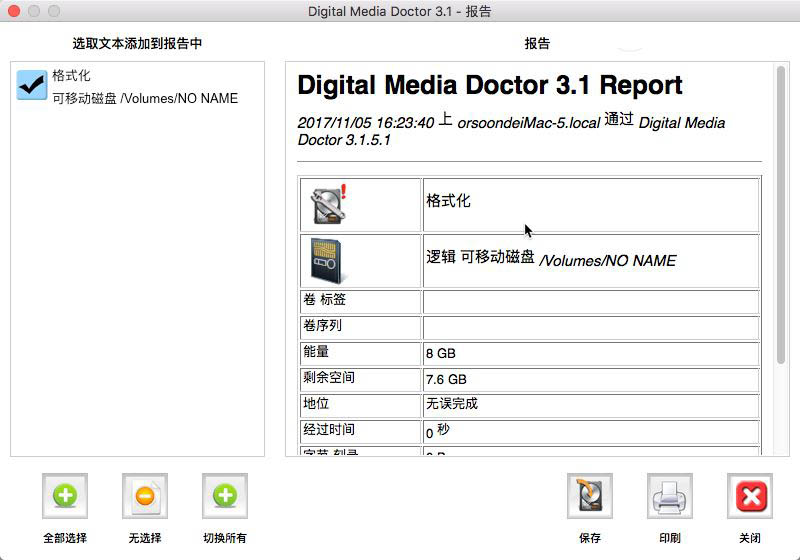Select the 格式化 entry in left list

[71, 75]
